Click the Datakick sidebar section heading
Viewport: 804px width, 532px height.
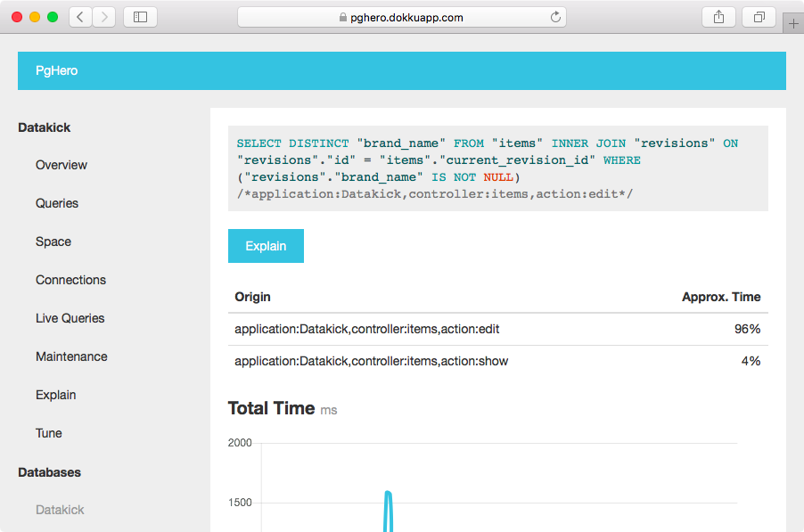pyautogui.click(x=44, y=127)
